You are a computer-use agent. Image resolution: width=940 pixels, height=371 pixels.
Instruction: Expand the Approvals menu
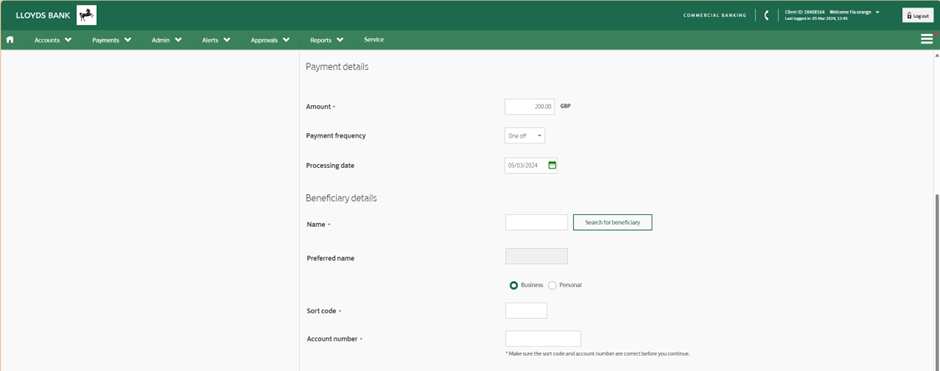(270, 40)
